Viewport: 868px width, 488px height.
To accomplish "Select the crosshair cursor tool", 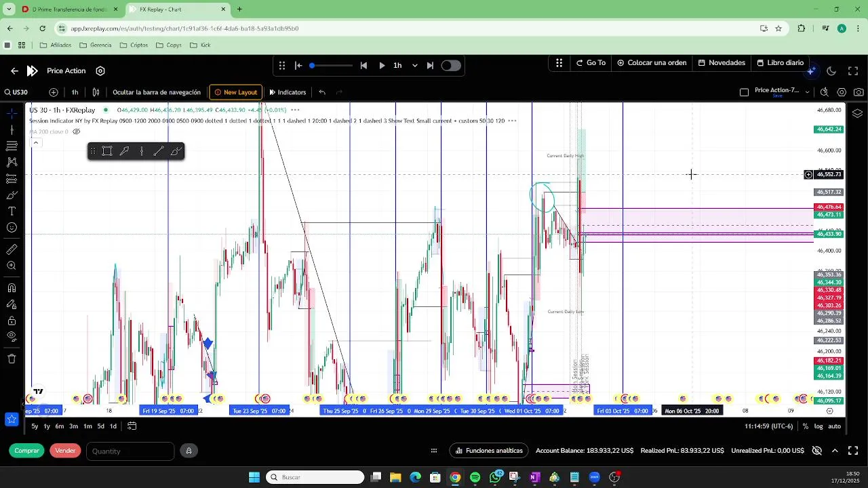I will tap(12, 113).
